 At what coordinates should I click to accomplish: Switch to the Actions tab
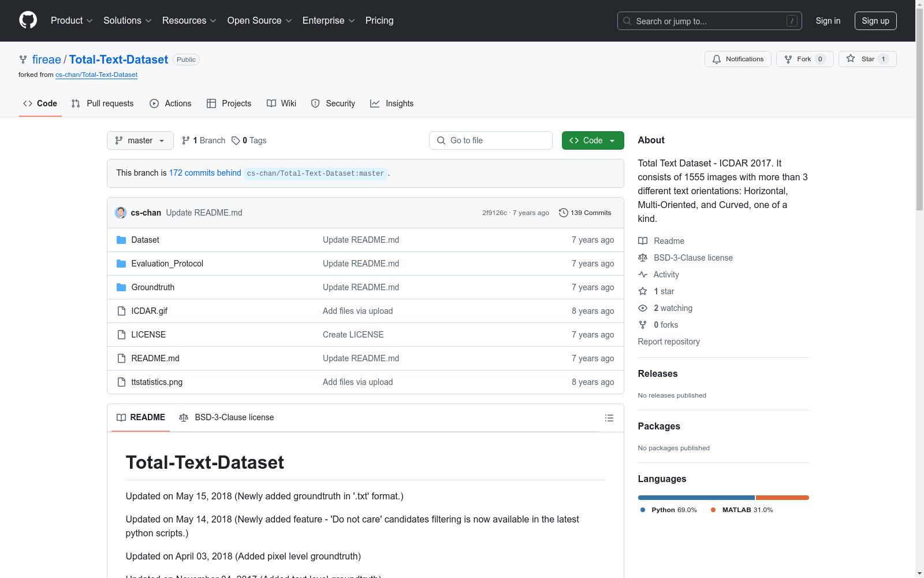click(170, 103)
